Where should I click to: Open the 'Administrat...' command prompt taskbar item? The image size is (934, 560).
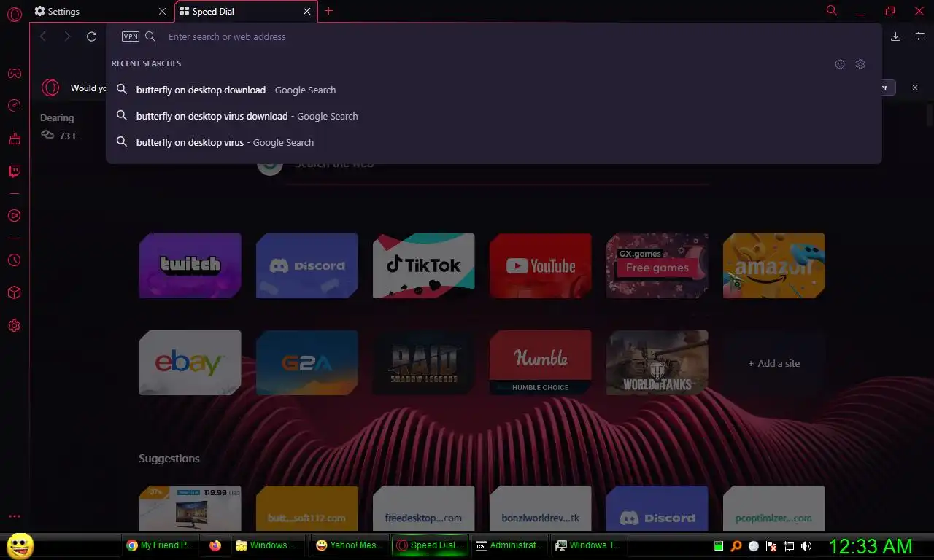[509, 545]
